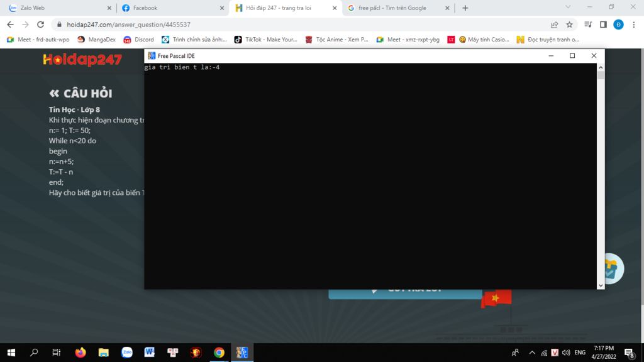644x362 pixels.
Task: Open TikTok - Make Your bookmark
Action: tap(265, 40)
